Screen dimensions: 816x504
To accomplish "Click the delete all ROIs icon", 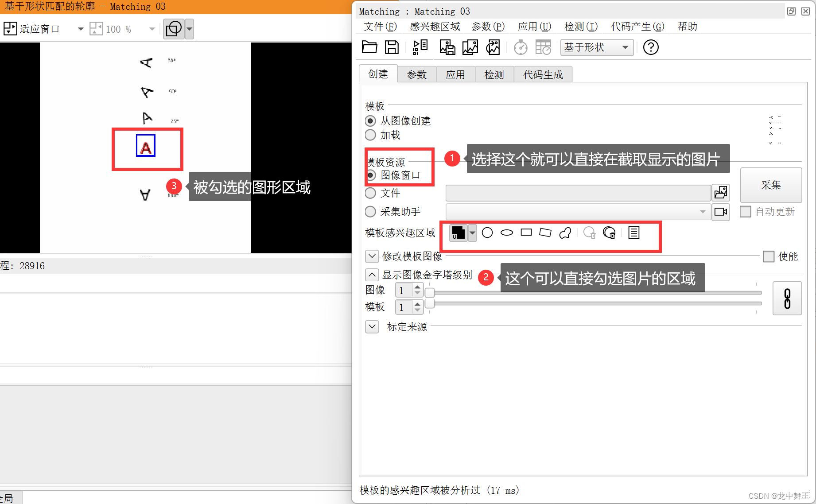I will point(610,233).
